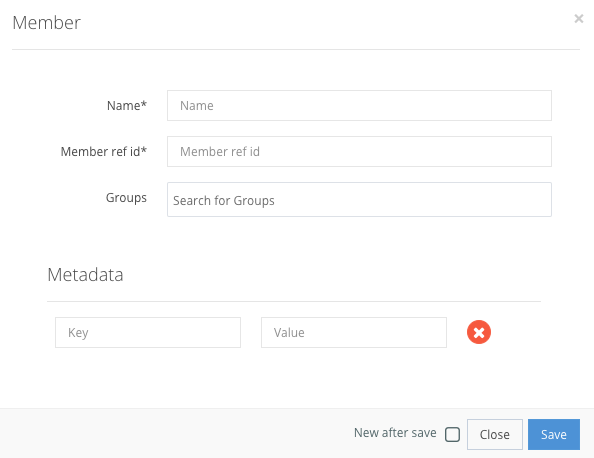
Task: Open the Search for Groups selector
Action: click(359, 200)
